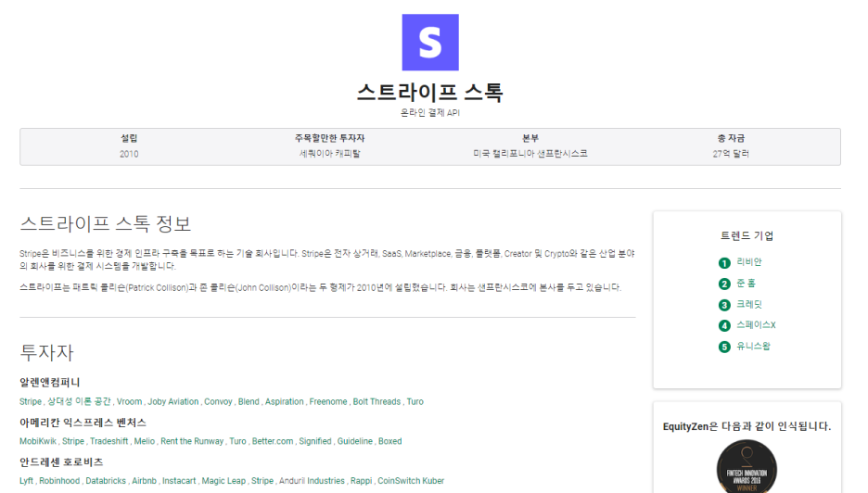Click the number 5 trending badge
The height and width of the screenshot is (493, 868).
point(724,347)
